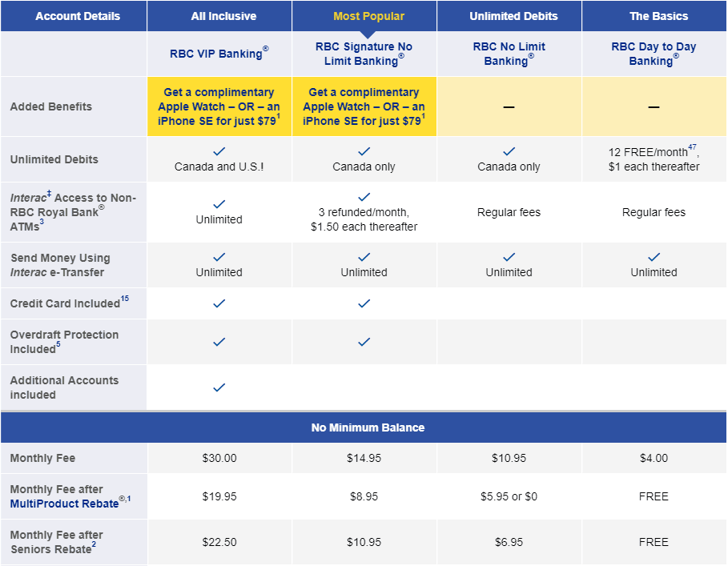Click RBC Day to Day's e-Transfer checkmark
This screenshot has width=728, height=566.
(654, 257)
